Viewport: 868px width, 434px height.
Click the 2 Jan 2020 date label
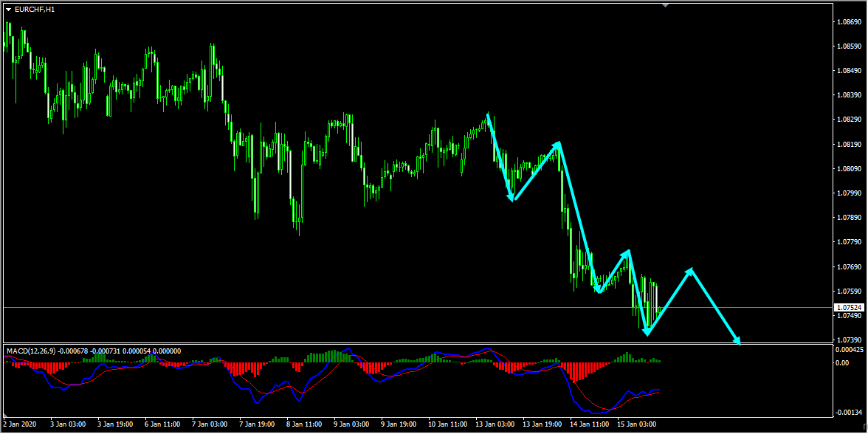20,424
